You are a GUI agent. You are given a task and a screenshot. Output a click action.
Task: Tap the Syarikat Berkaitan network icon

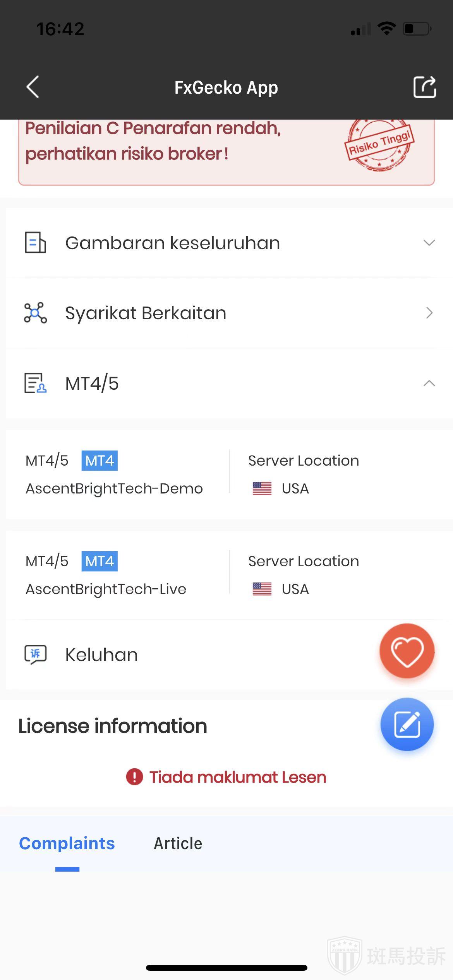point(35,313)
